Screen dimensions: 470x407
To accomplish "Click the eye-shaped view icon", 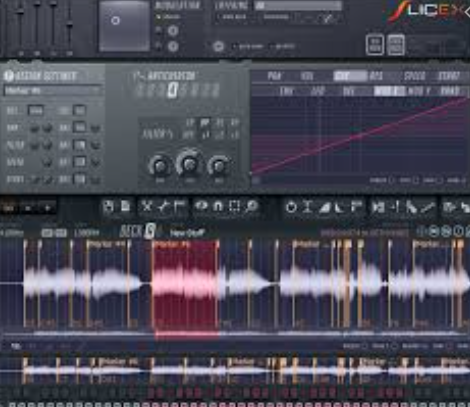I will (201, 206).
